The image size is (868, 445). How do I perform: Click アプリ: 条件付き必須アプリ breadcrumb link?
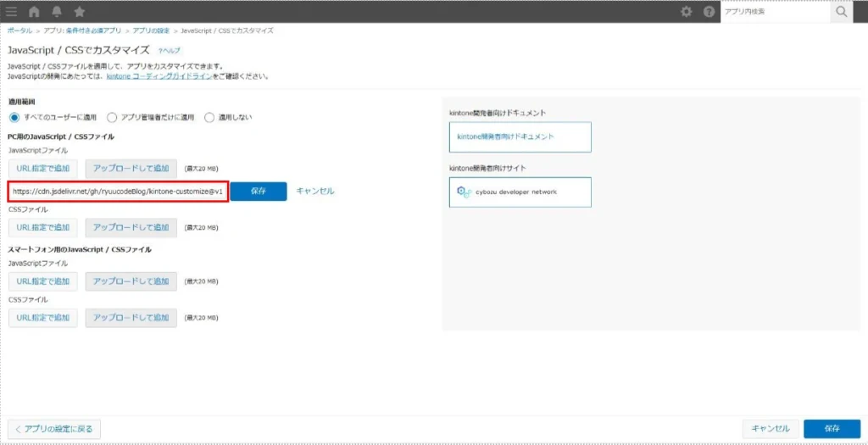click(83, 31)
